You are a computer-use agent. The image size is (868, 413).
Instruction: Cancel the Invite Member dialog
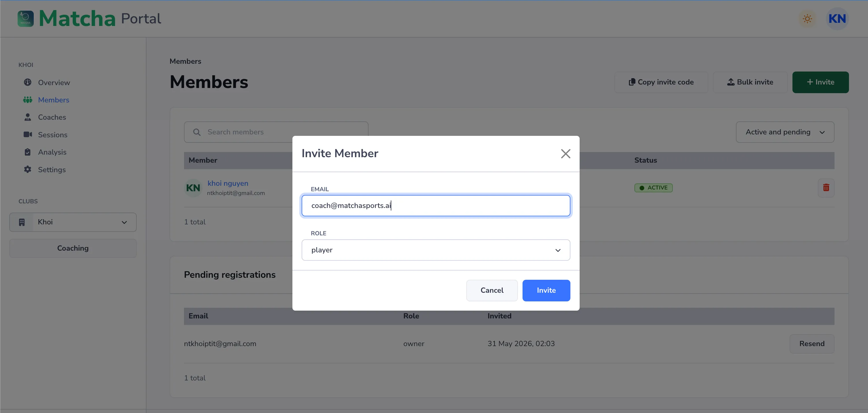coord(492,290)
